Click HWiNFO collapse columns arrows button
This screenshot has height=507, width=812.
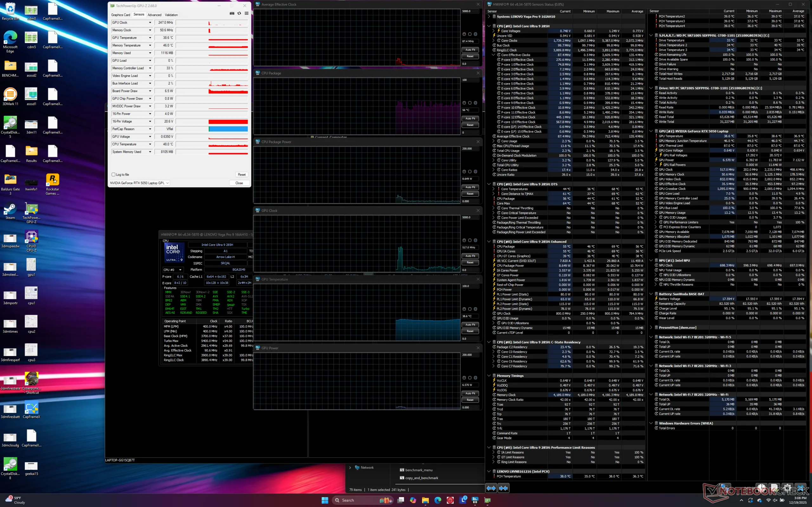click(503, 488)
